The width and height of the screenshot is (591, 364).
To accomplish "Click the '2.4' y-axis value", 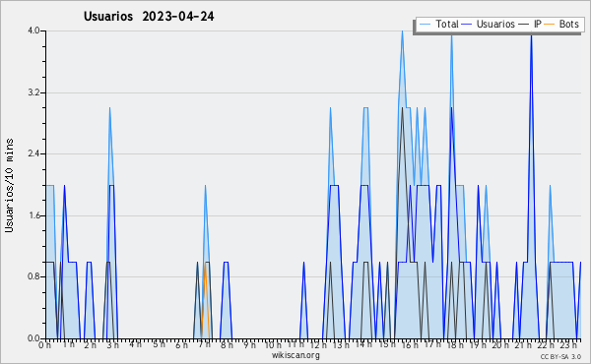I will click(x=33, y=153).
